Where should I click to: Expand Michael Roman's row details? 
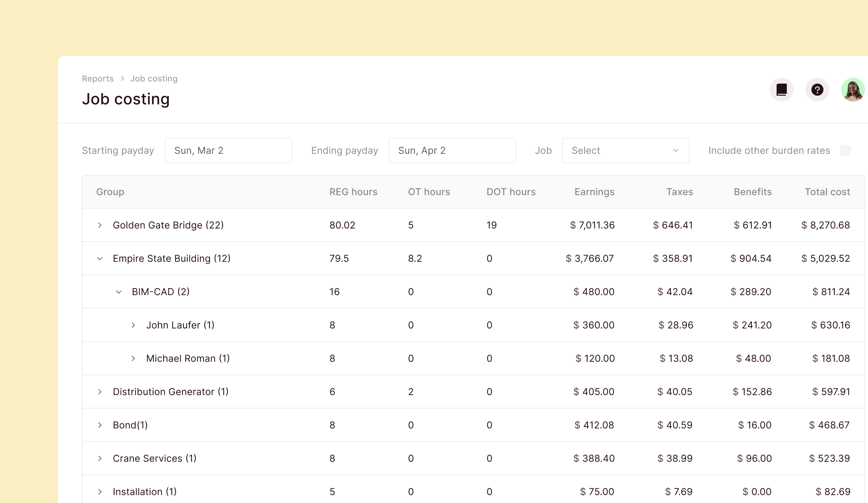coord(133,358)
